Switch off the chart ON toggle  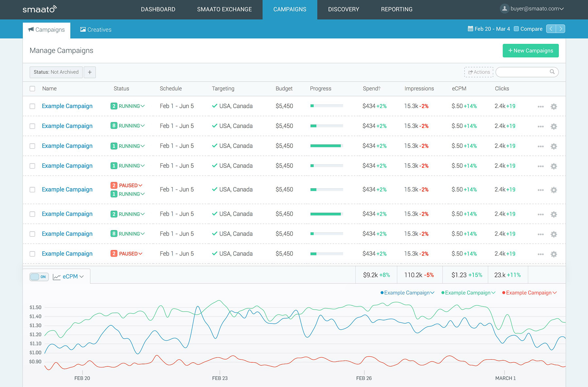pyautogui.click(x=39, y=277)
